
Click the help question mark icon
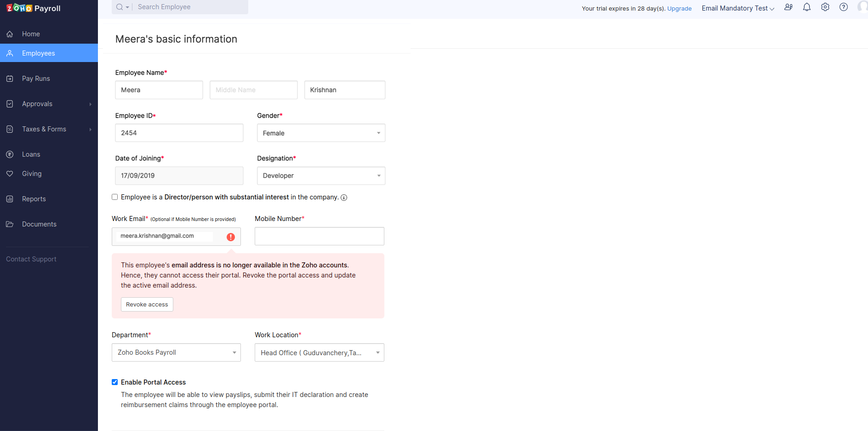[844, 7]
